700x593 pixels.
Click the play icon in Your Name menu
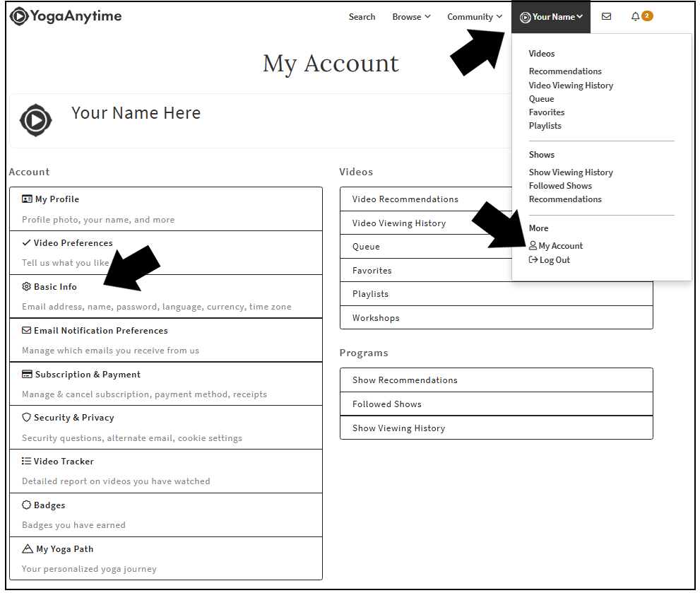[525, 18]
